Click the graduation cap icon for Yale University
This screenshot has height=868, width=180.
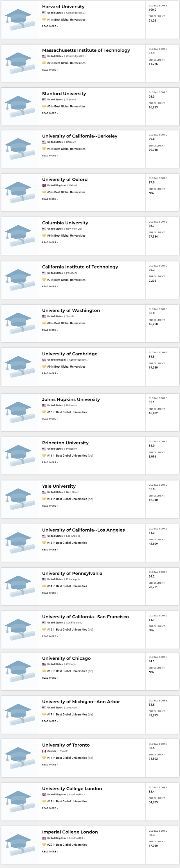pyautogui.click(x=20, y=499)
